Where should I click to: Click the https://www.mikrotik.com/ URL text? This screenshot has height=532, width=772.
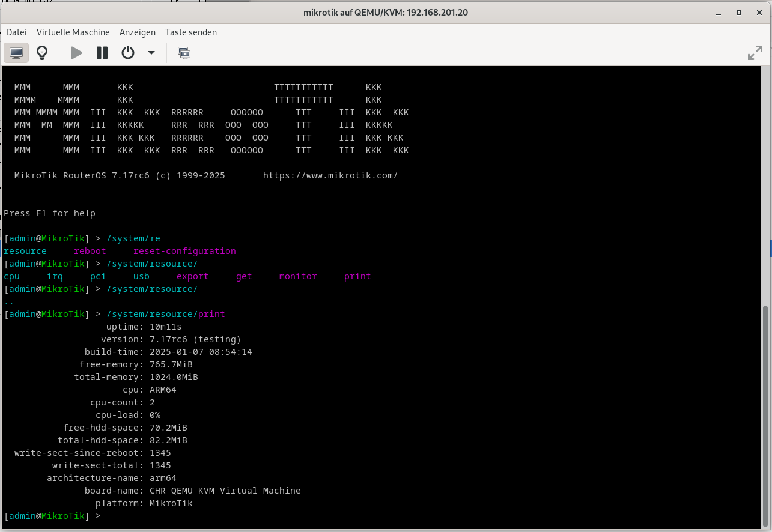pyautogui.click(x=330, y=175)
